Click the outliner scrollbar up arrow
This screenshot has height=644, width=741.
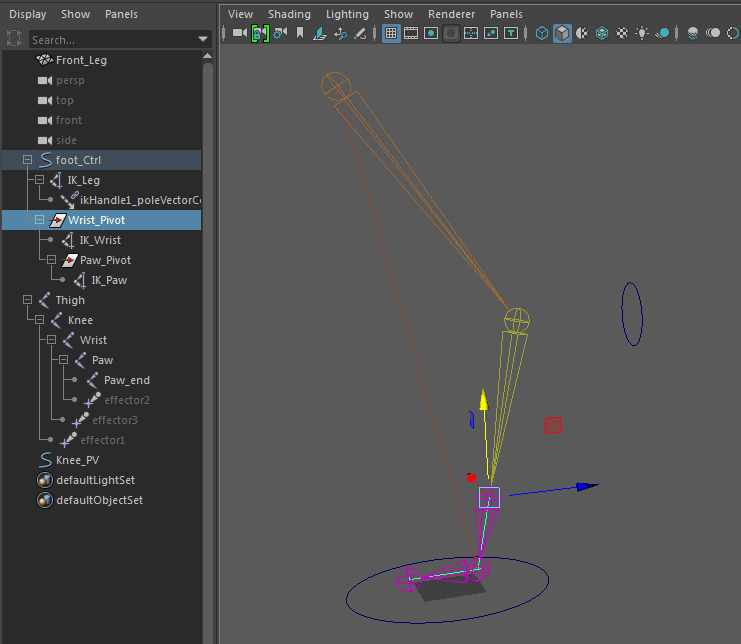pos(207,56)
